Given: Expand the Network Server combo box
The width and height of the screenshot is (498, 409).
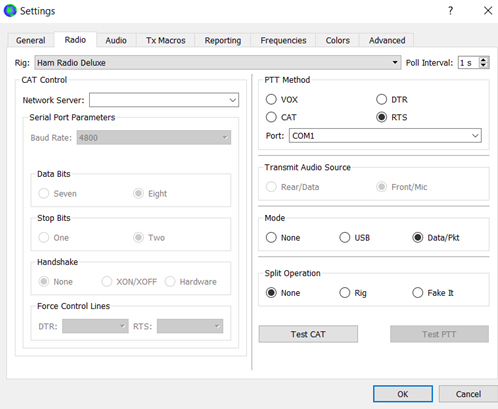Looking at the screenshot, I should pyautogui.click(x=233, y=100).
